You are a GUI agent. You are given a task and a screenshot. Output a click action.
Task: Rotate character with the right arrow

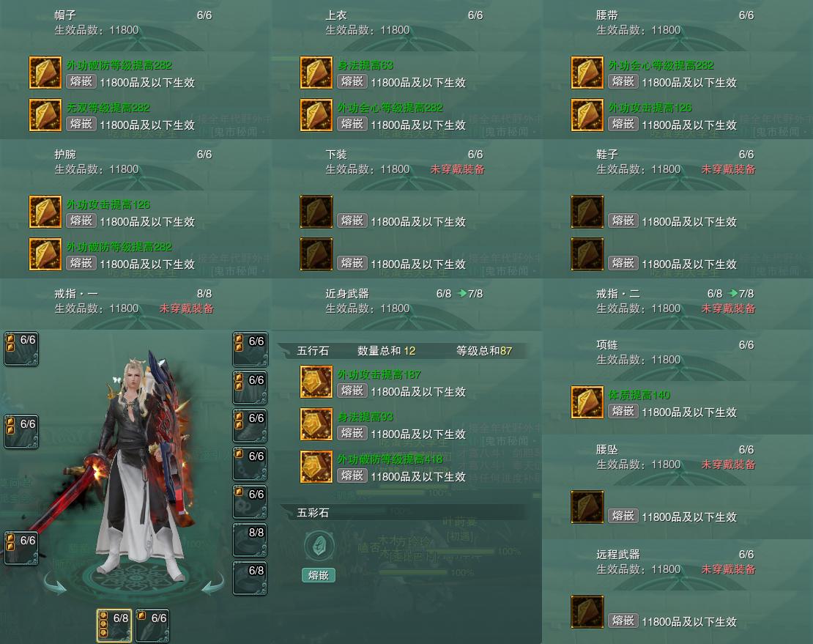(213, 583)
